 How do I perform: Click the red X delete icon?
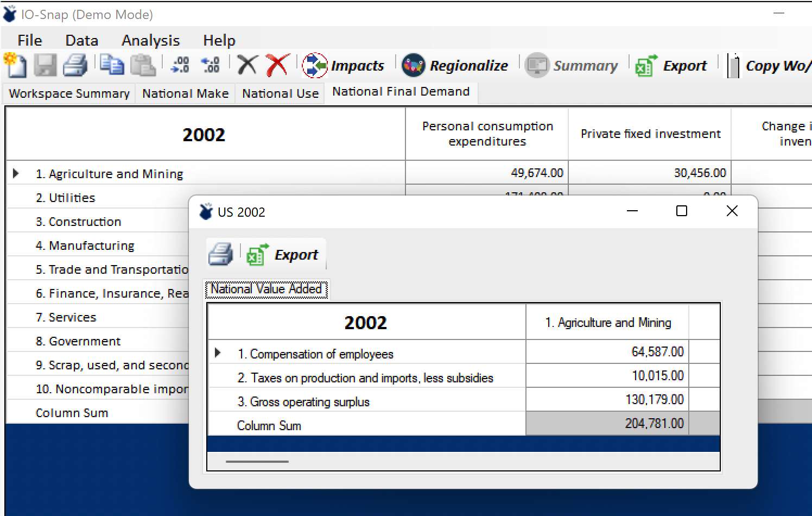coord(278,65)
